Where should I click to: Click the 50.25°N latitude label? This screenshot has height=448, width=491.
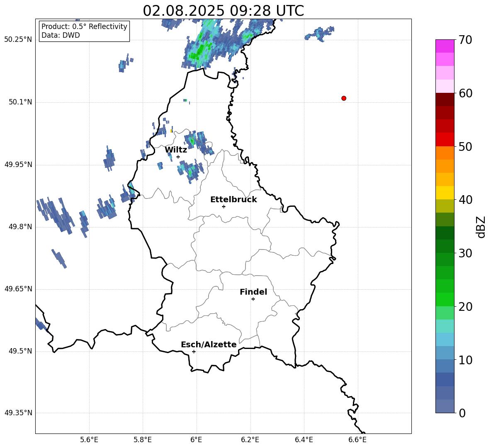tap(18, 40)
